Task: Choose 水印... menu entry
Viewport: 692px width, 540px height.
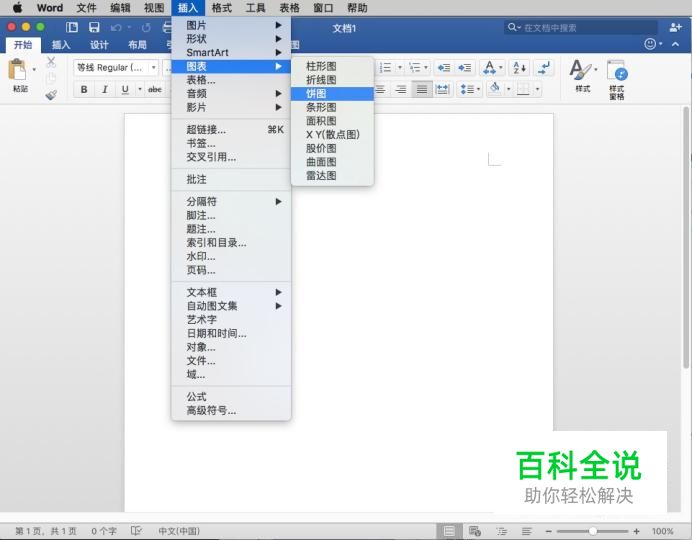Action: tap(231, 256)
